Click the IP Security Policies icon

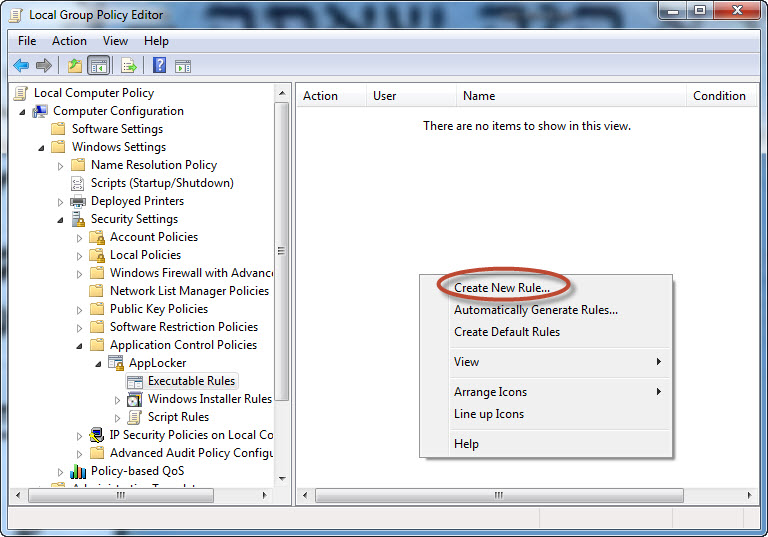click(97, 435)
